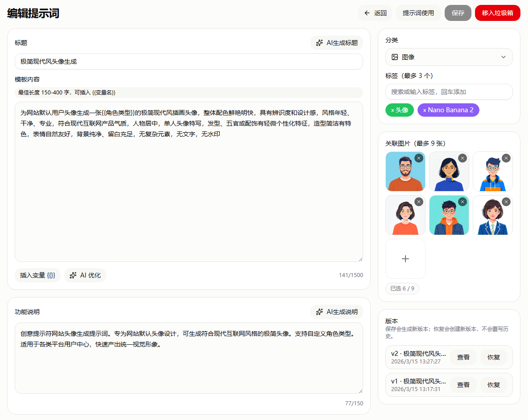This screenshot has width=528, height=420.
Task: Click the AI生成标题 sparkle button
Action: coord(337,43)
